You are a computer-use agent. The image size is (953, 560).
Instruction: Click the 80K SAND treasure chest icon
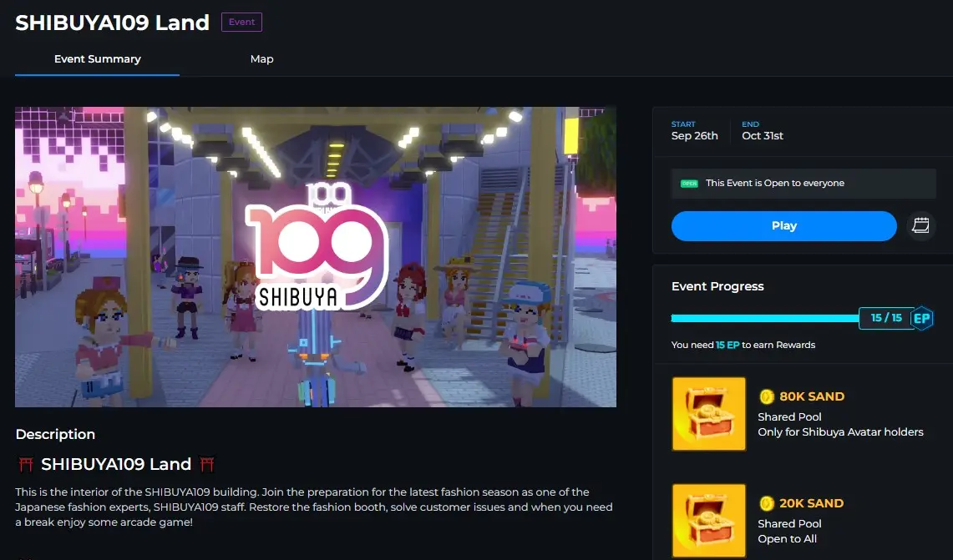[708, 414]
